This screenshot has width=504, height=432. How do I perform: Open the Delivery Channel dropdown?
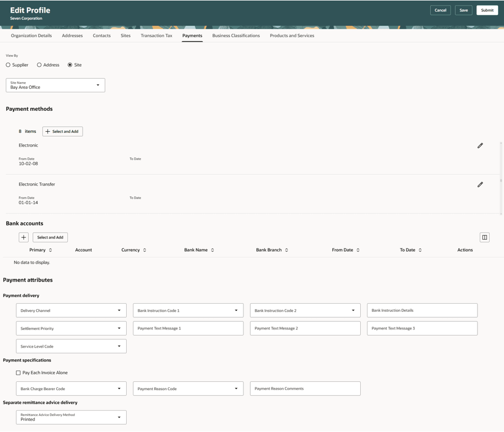(x=121, y=310)
